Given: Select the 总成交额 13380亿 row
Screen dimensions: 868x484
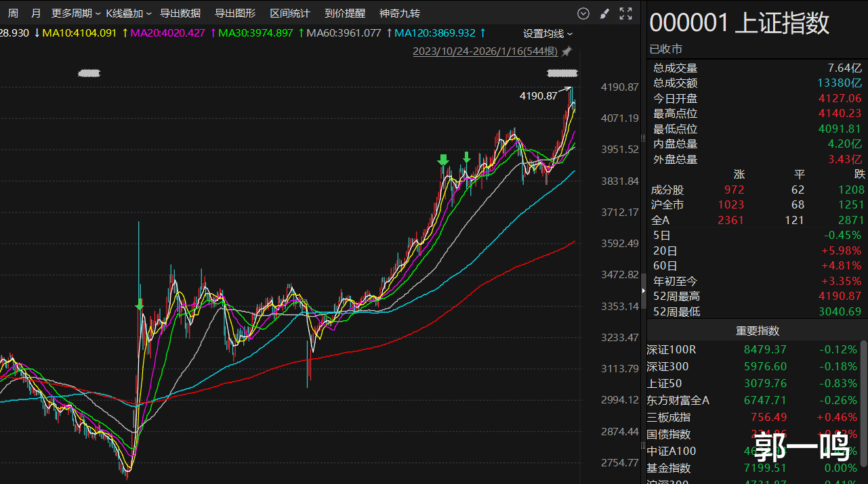Looking at the screenshot, I should click(757, 83).
